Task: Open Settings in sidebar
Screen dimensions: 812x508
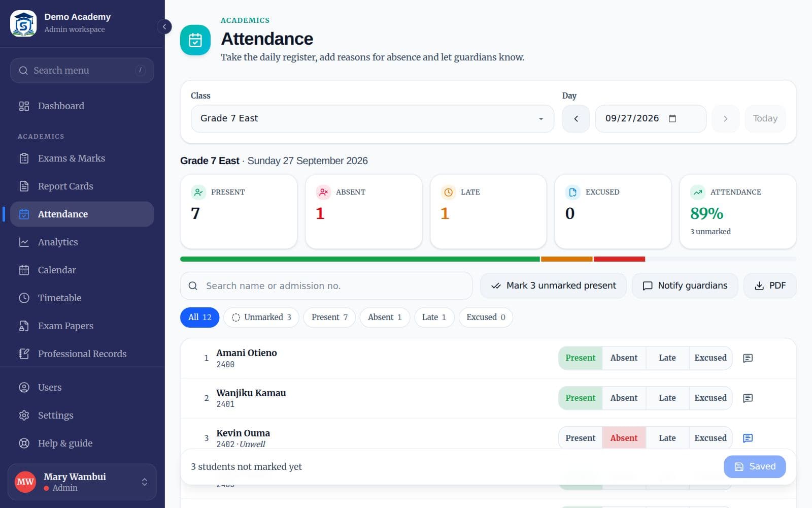Action: coord(82,416)
